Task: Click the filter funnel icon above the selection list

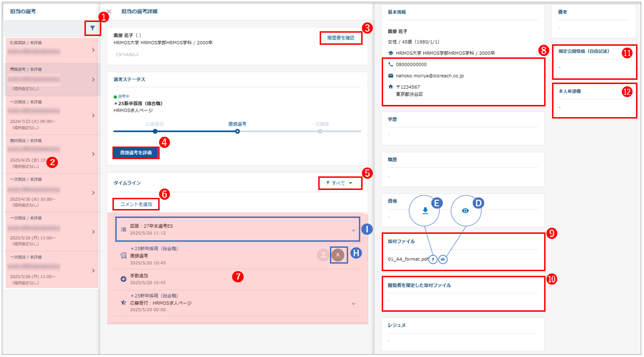Action: (92, 28)
